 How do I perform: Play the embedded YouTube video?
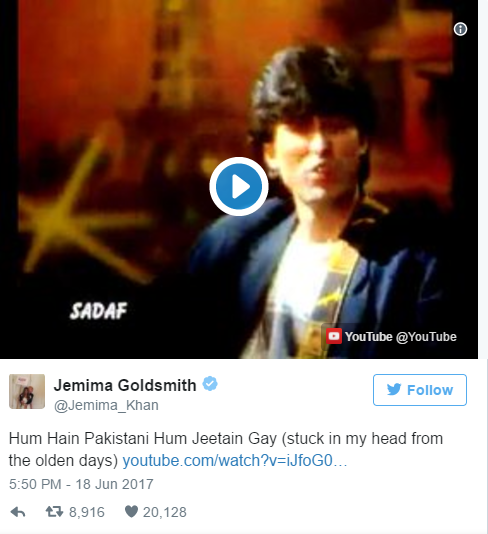pos(239,186)
